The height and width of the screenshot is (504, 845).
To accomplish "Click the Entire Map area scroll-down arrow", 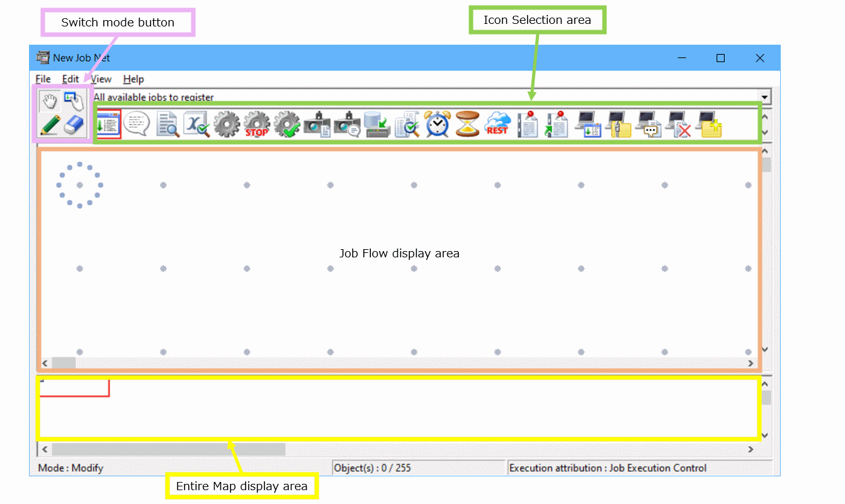I will pos(765,435).
